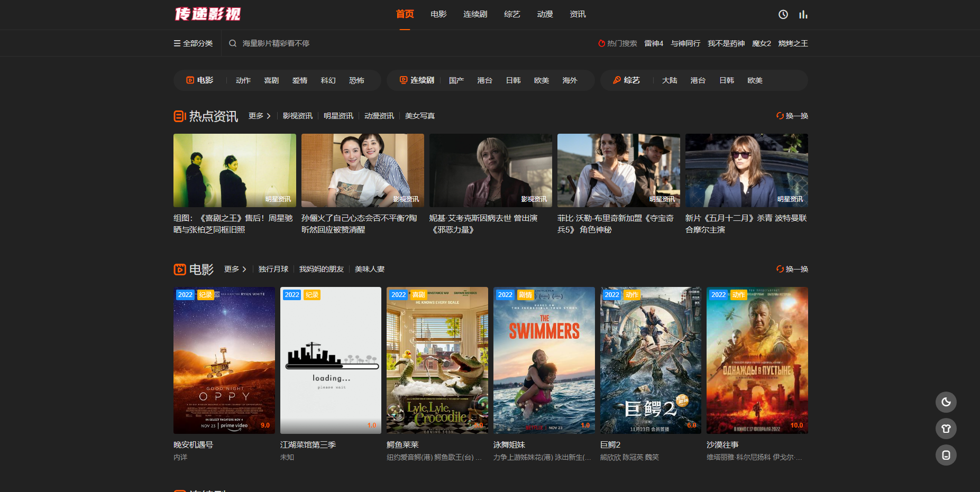Open the 综艺 category pill
Image resolution: width=980 pixels, height=492 pixels.
pyautogui.click(x=626, y=80)
